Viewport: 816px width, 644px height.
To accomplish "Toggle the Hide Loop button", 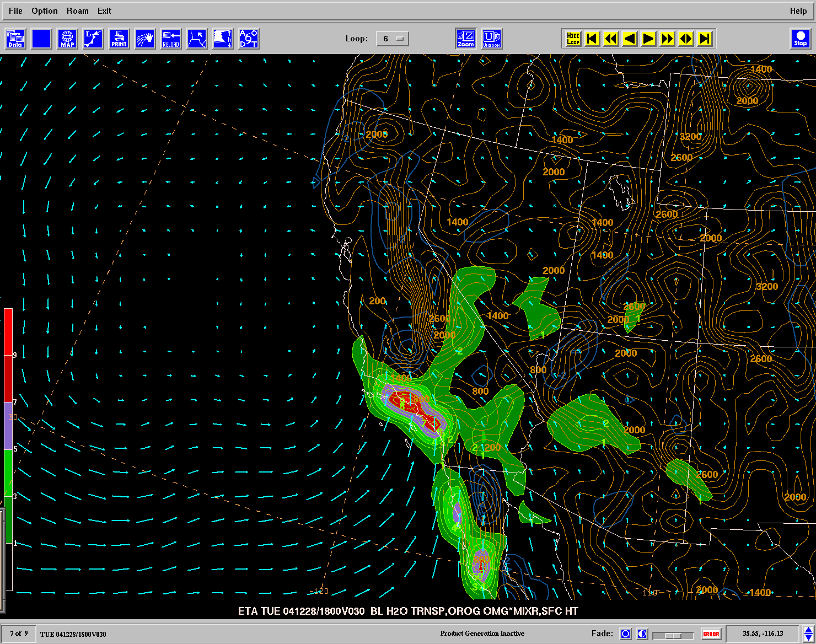I will [x=573, y=39].
